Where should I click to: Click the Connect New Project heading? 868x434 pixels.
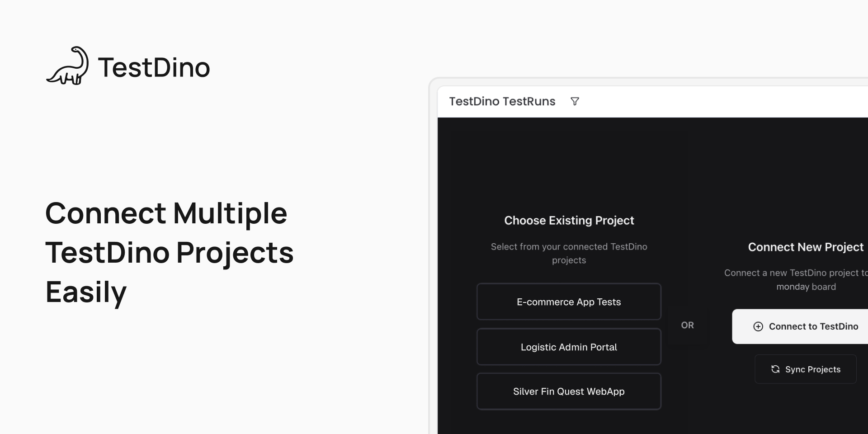(x=806, y=247)
